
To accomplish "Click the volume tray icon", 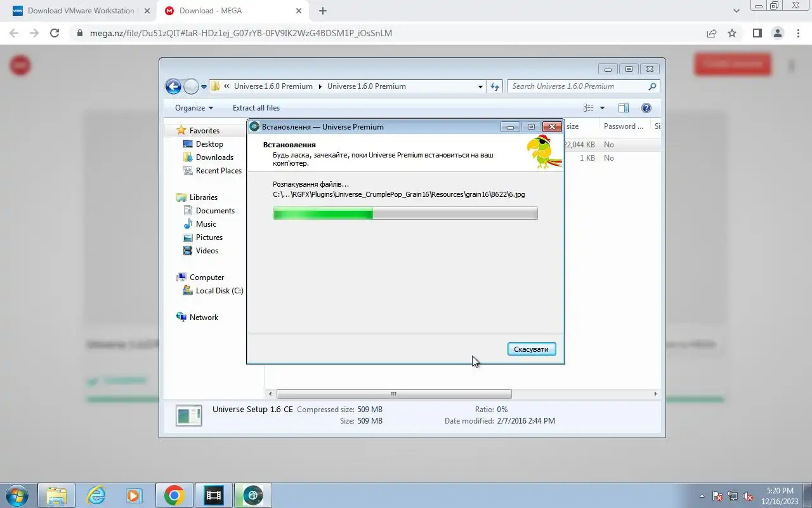I will (749, 496).
